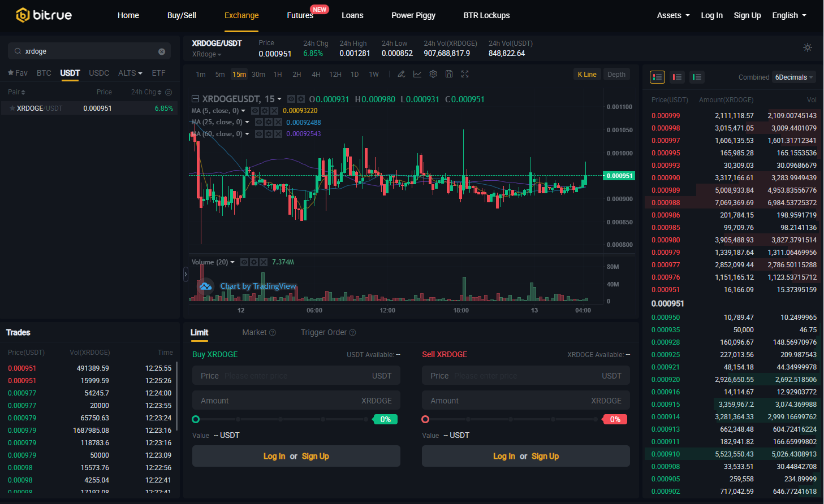Open MA 60 indicator settings
824x504 pixels.
click(x=269, y=134)
